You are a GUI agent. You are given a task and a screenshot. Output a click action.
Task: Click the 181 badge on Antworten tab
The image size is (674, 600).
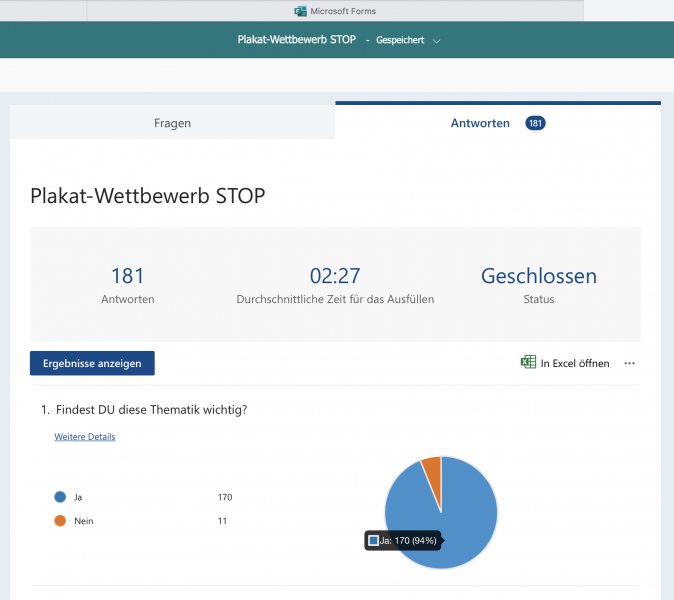pyautogui.click(x=535, y=123)
